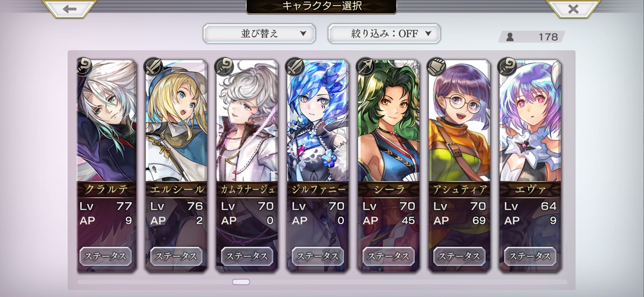Screen dimensions: 644x297
Task: View ステータス of カムラナージュ
Action: point(247,256)
